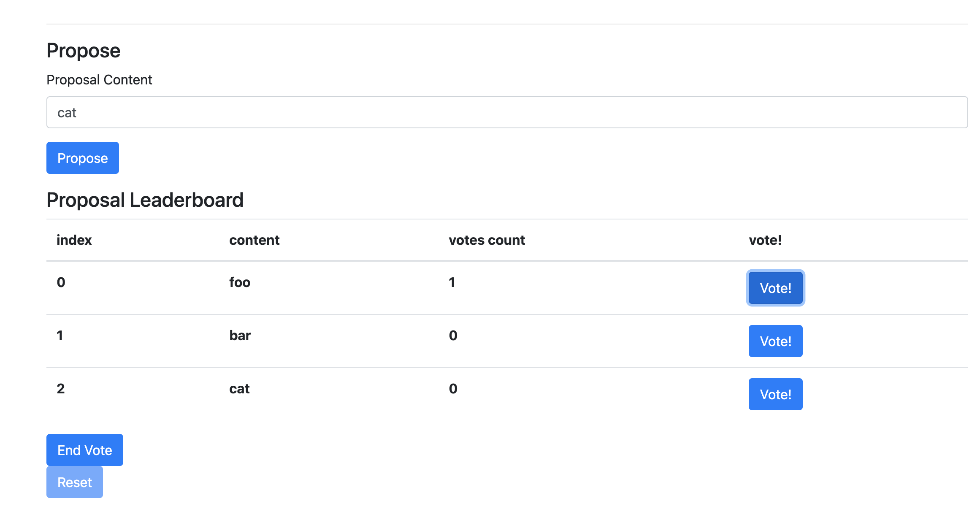Image resolution: width=980 pixels, height=520 pixels.
Task: Click Vote! for the bar proposal
Action: pyautogui.click(x=775, y=341)
